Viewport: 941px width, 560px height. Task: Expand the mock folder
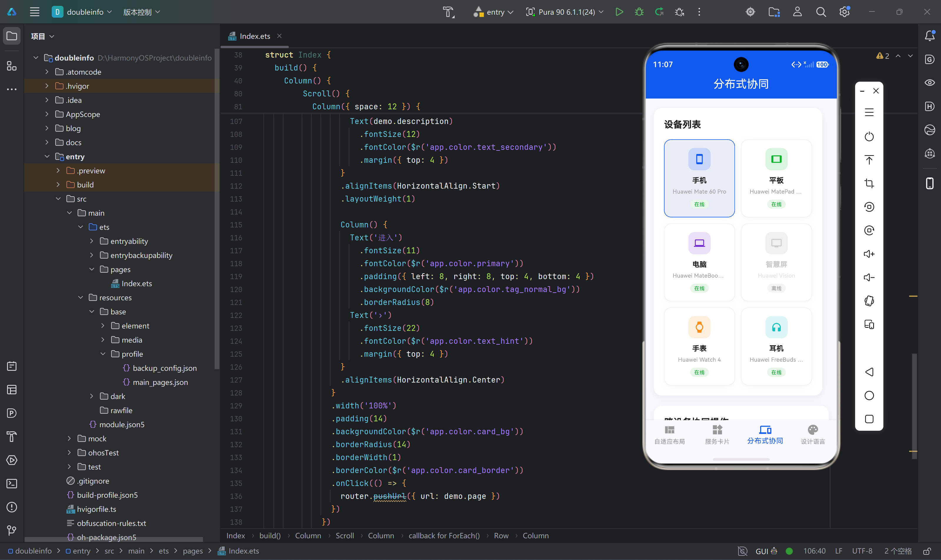[x=69, y=438]
